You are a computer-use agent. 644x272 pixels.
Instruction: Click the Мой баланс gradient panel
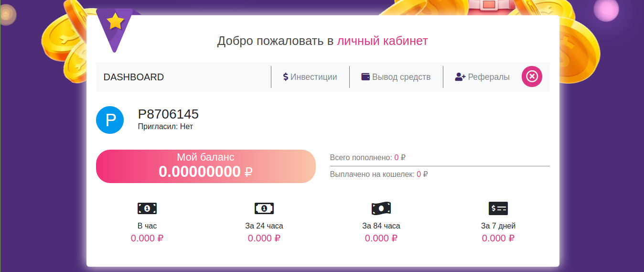point(206,166)
